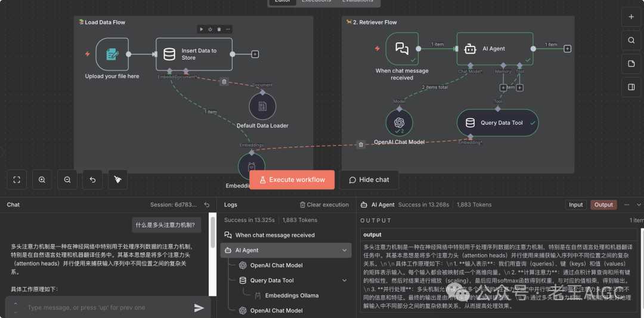Collapse AI Agent log row chevron

[344, 250]
